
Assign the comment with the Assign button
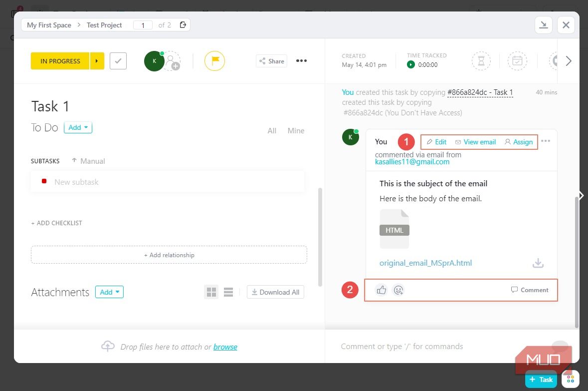(x=519, y=142)
